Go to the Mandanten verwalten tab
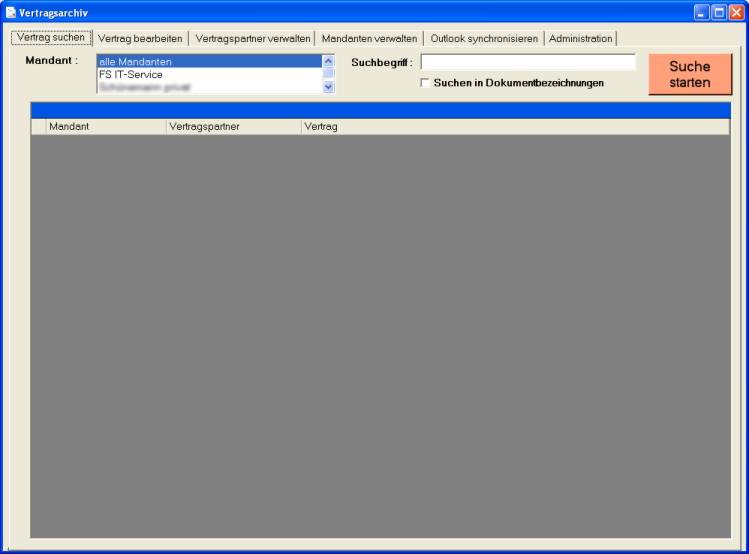The width and height of the screenshot is (749, 554). [369, 38]
